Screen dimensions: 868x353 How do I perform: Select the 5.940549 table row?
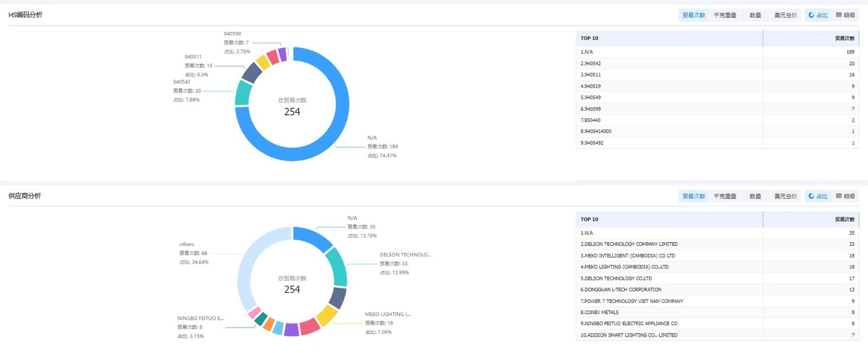click(717, 97)
